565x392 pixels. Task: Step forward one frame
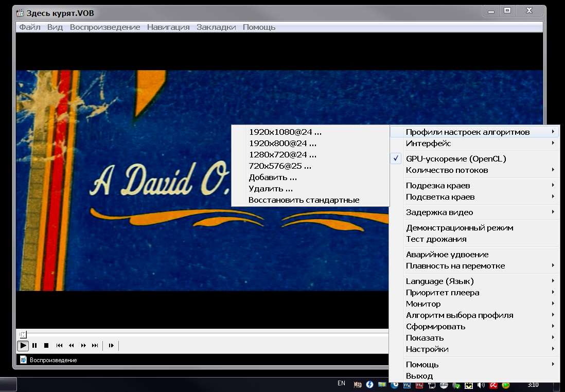[x=111, y=346]
